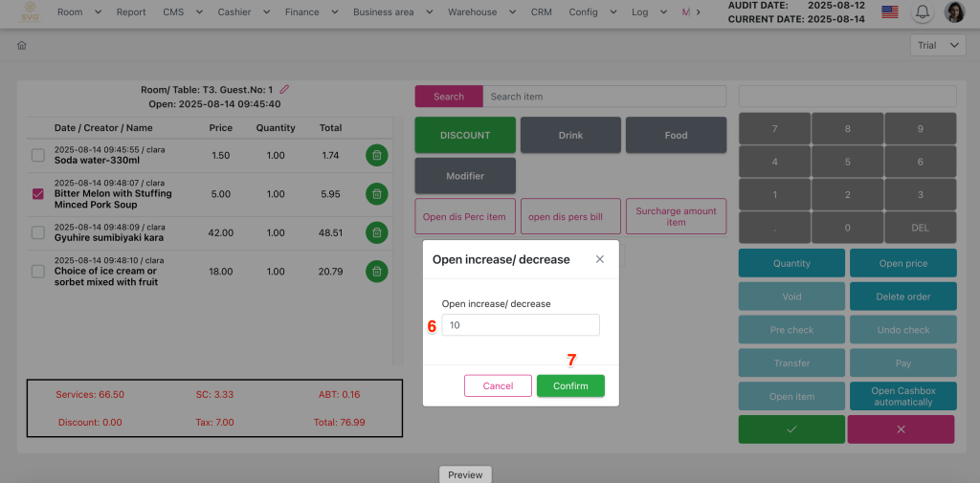Delete Soda water-330ml with its trash icon
Viewport: 980px width, 483px height.
point(376,155)
